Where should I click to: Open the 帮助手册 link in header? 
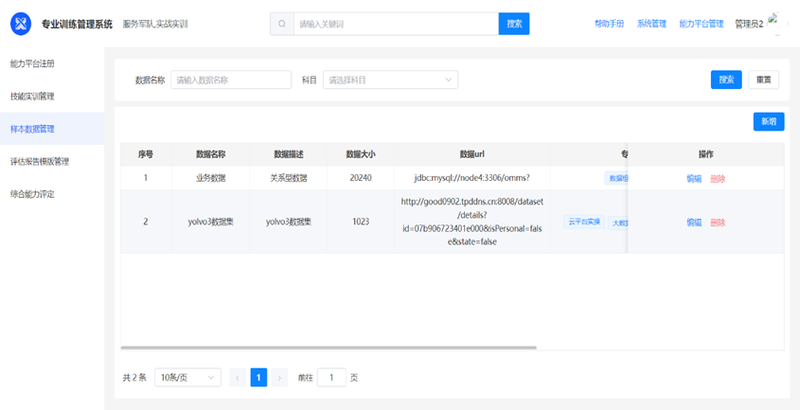click(x=608, y=23)
